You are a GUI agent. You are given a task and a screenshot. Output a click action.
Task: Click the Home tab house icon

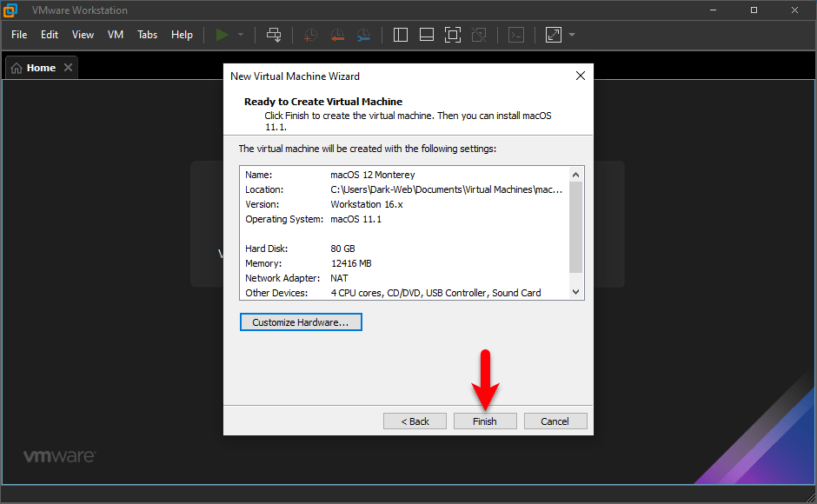tap(17, 69)
